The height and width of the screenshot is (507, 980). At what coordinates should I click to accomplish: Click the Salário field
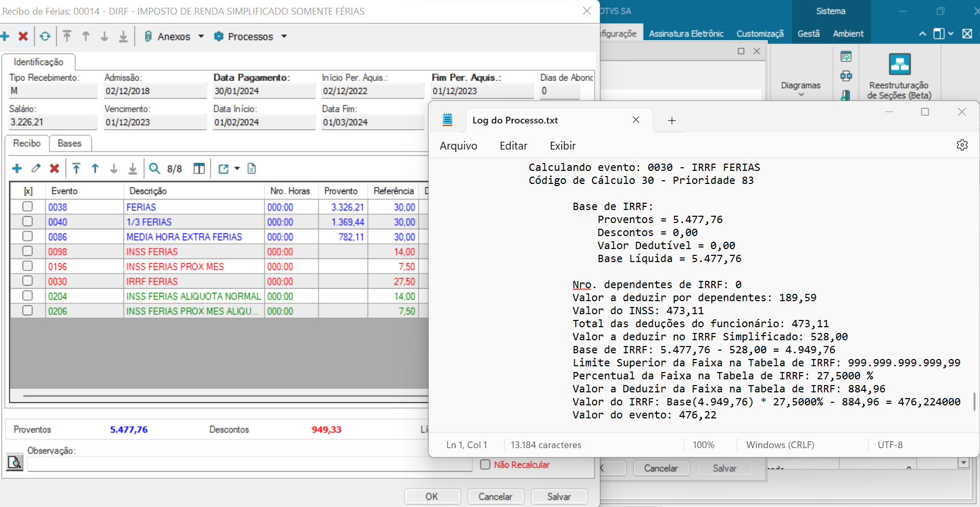pos(53,122)
